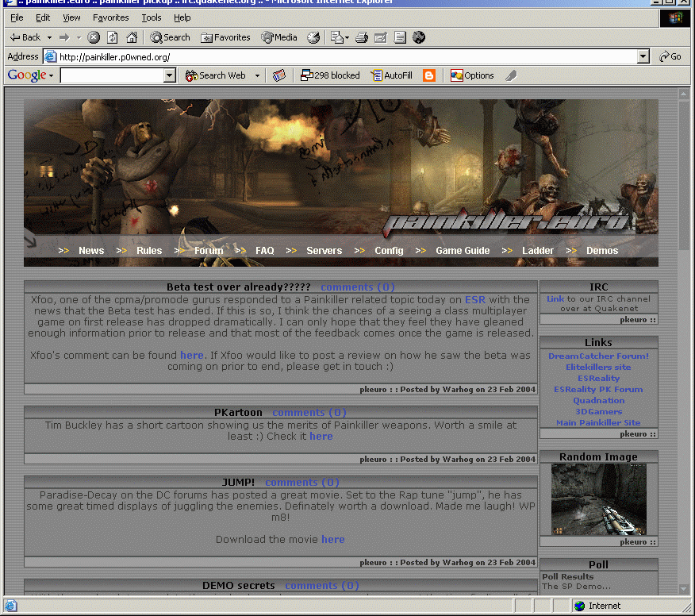Open the History pane

[313, 37]
